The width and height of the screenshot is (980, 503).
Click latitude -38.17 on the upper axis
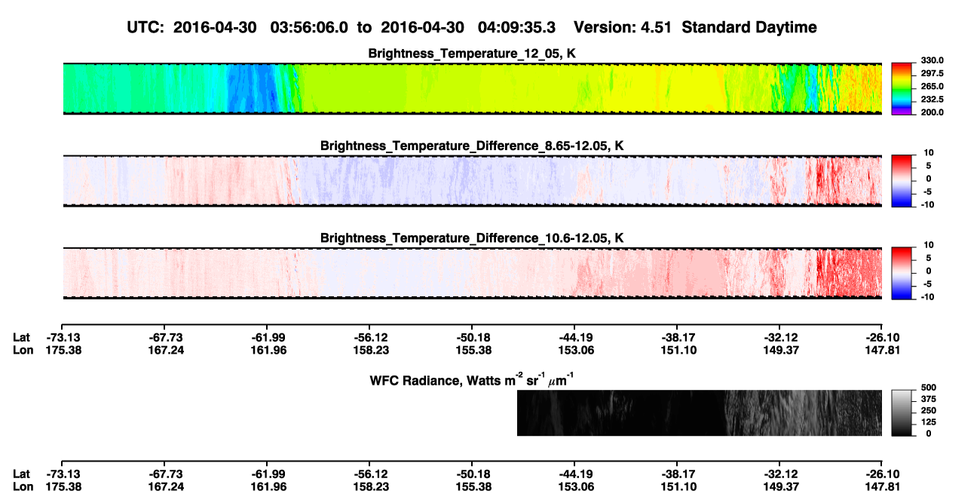click(x=677, y=339)
